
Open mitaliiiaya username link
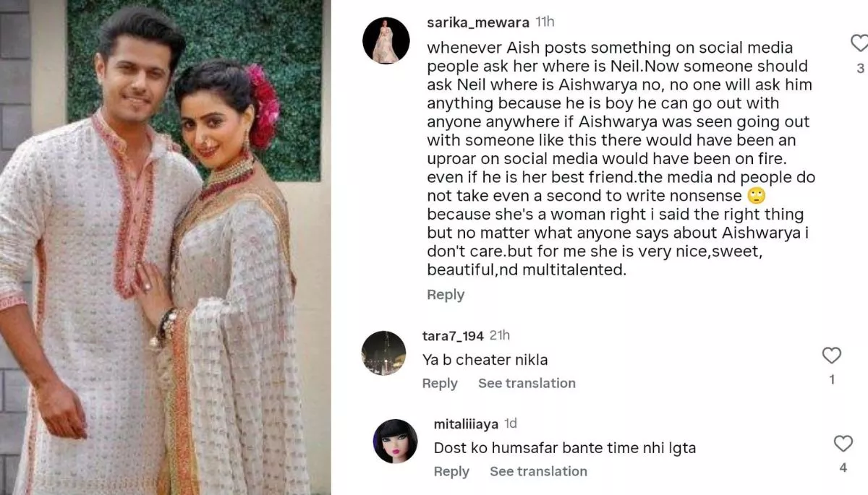point(466,424)
